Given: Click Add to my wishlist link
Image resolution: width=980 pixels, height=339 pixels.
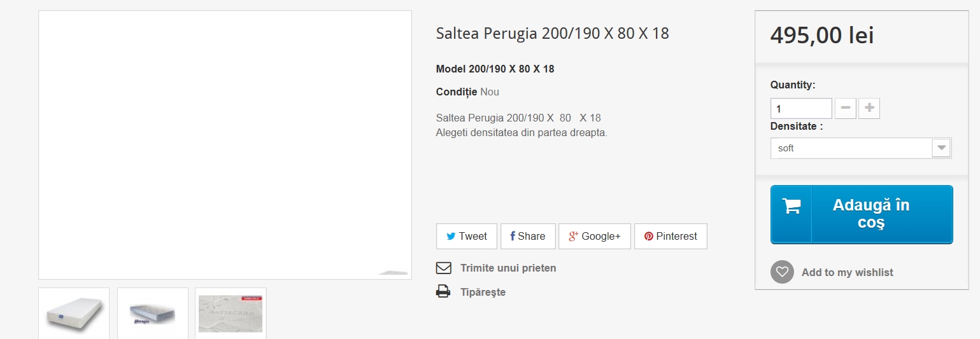Looking at the screenshot, I should tap(847, 272).
